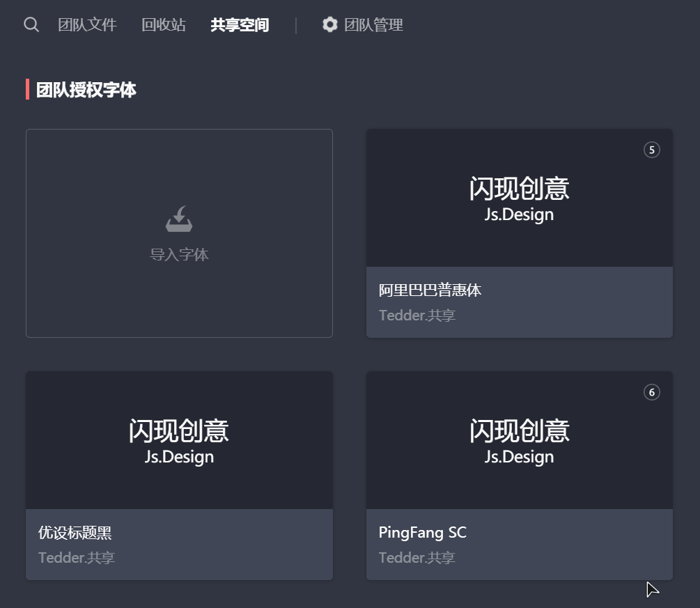Click Tedder.共享 under 阿里巴巴普惠体

[x=417, y=315]
